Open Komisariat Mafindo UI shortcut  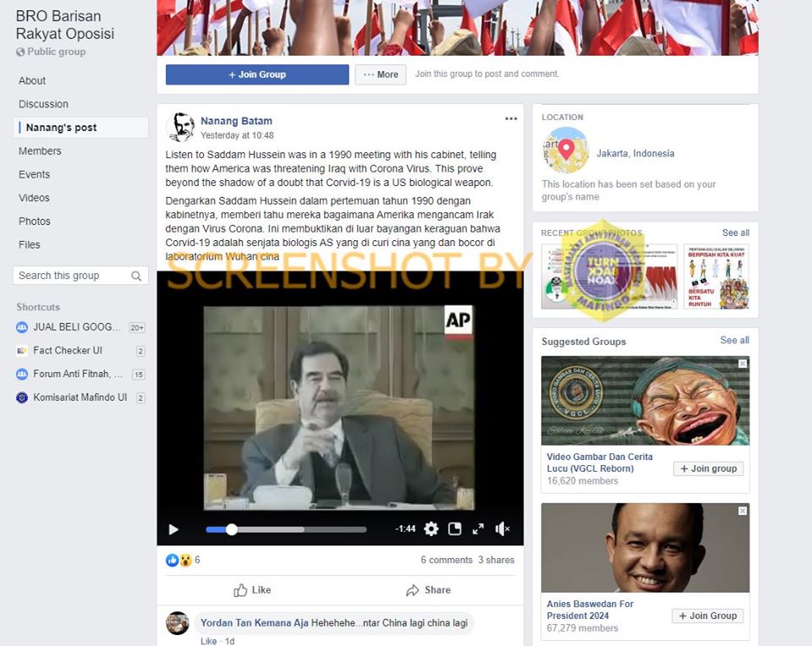pos(80,397)
